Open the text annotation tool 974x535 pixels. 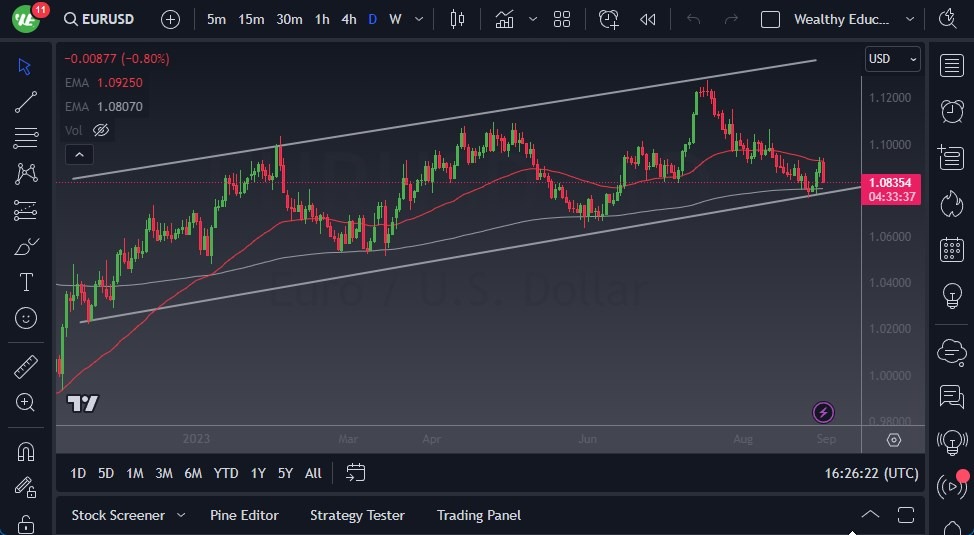tap(26, 283)
